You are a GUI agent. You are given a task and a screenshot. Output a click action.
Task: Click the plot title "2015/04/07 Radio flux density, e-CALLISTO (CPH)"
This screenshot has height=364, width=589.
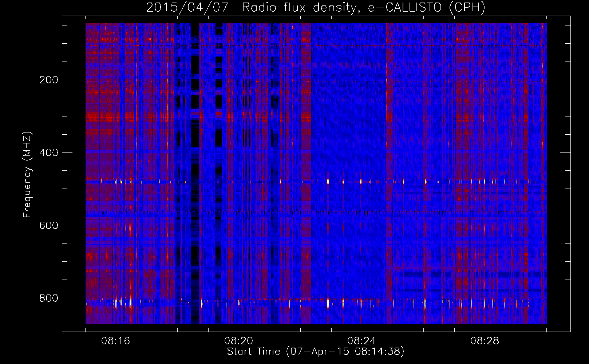[x=316, y=7]
